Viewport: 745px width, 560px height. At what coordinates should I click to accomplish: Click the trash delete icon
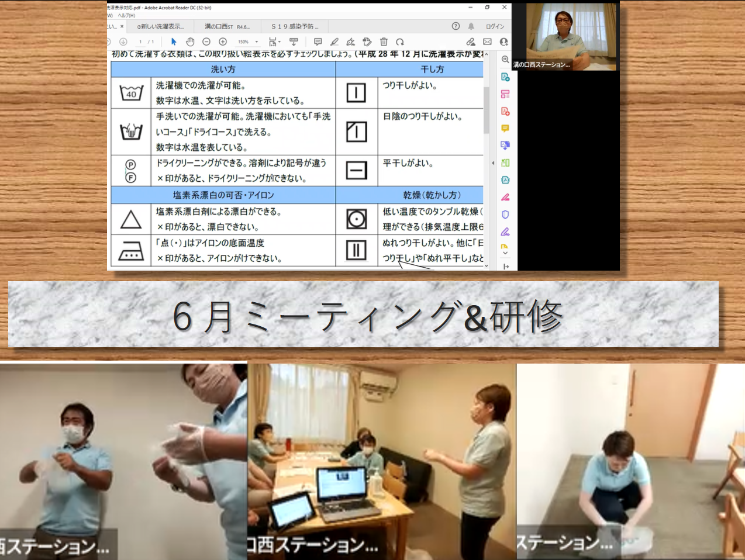(384, 42)
